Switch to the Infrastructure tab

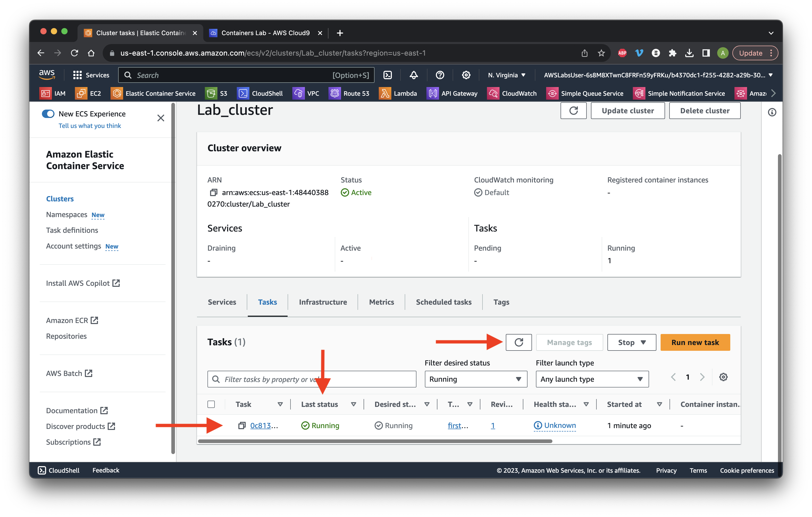click(x=323, y=302)
